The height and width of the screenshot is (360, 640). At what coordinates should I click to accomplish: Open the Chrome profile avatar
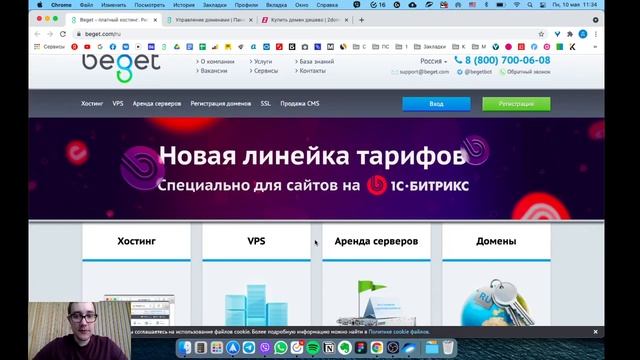(583, 34)
